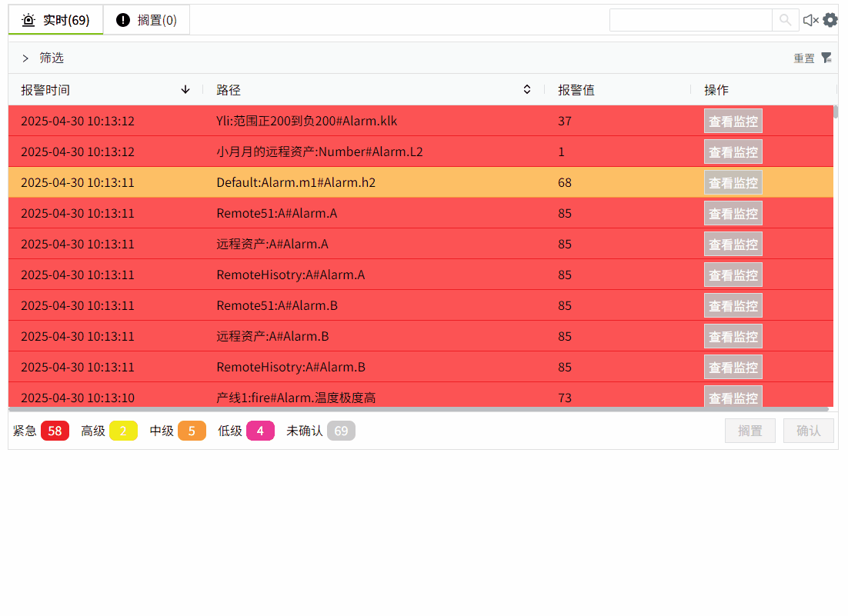The height and width of the screenshot is (616, 848).
Task: Select the 小月月的远程资产:Number#Alarm.L2 row
Action: coord(319,152)
